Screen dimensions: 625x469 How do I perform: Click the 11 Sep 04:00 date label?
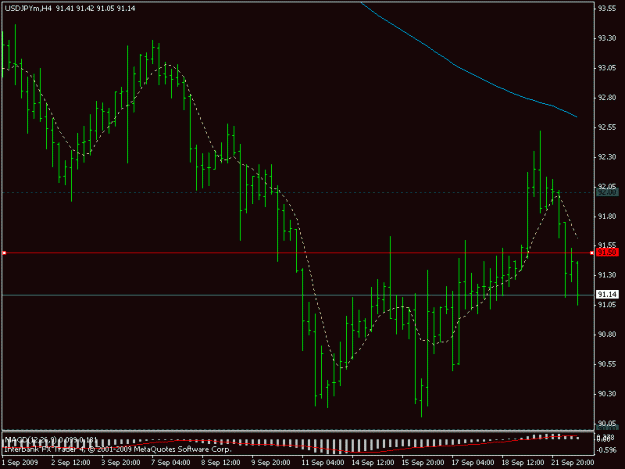(323, 463)
